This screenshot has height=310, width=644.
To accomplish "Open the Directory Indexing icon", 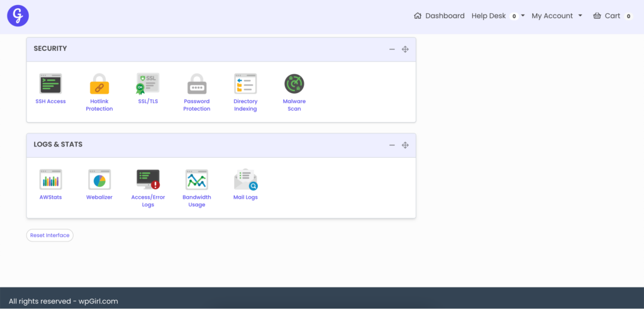I will point(246,84).
